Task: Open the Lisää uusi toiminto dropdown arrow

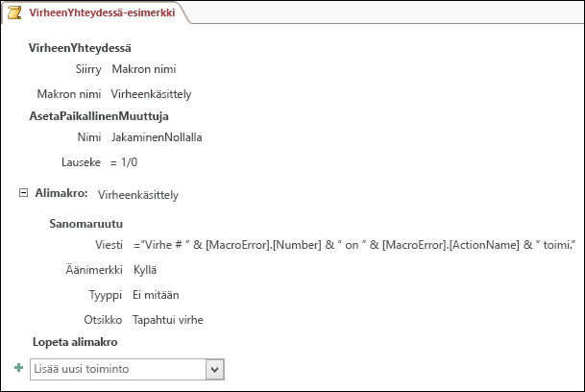Action: (214, 370)
